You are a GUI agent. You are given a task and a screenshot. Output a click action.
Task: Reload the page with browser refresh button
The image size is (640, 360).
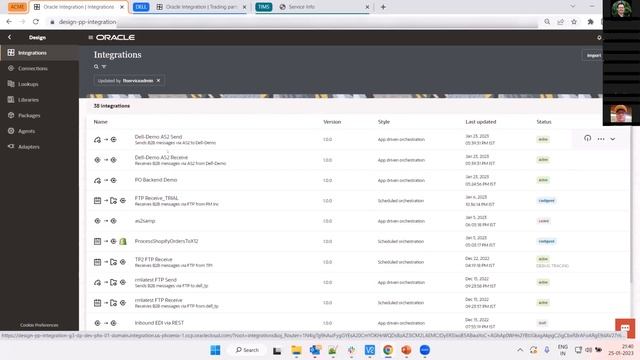coord(36,22)
